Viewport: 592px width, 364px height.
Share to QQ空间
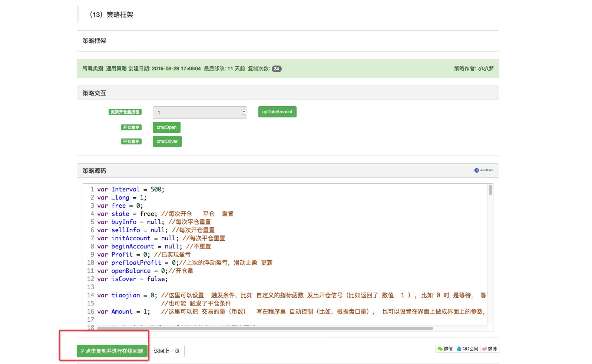click(467, 349)
